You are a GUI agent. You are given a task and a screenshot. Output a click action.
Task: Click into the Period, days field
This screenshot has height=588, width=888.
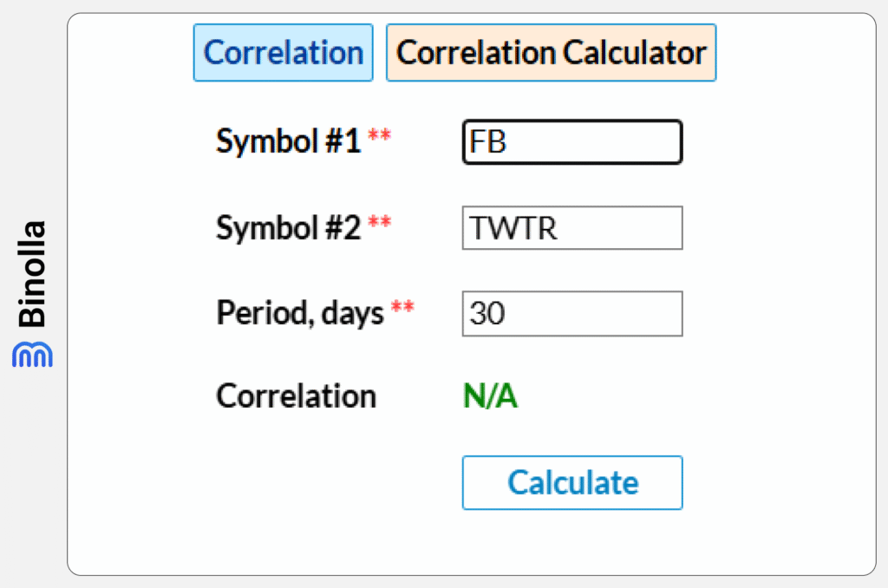[x=572, y=314]
